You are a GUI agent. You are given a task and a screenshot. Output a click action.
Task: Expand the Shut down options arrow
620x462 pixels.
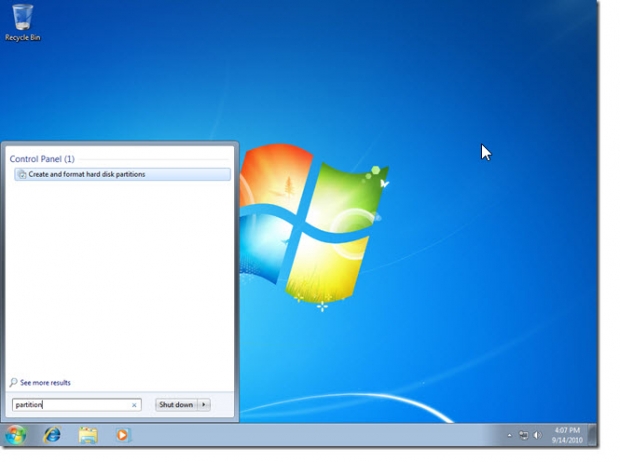[204, 405]
